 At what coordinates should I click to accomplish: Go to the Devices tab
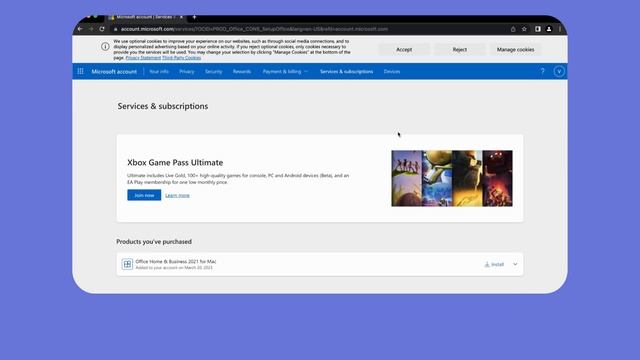point(392,71)
